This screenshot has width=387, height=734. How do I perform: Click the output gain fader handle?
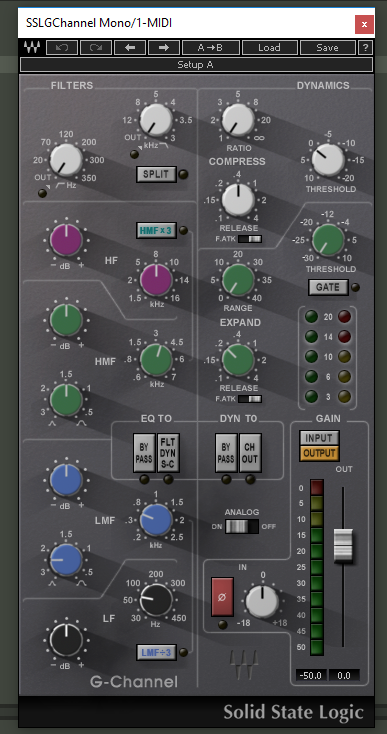coord(343,545)
